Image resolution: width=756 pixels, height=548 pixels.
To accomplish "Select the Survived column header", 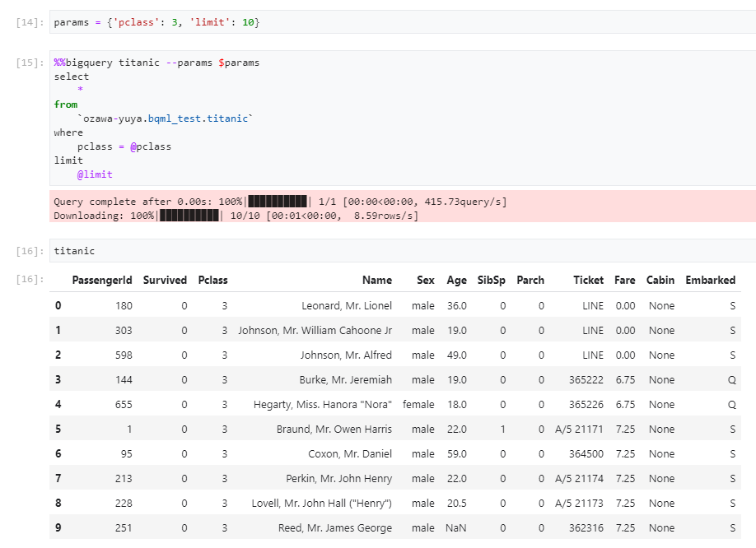I will coord(165,280).
